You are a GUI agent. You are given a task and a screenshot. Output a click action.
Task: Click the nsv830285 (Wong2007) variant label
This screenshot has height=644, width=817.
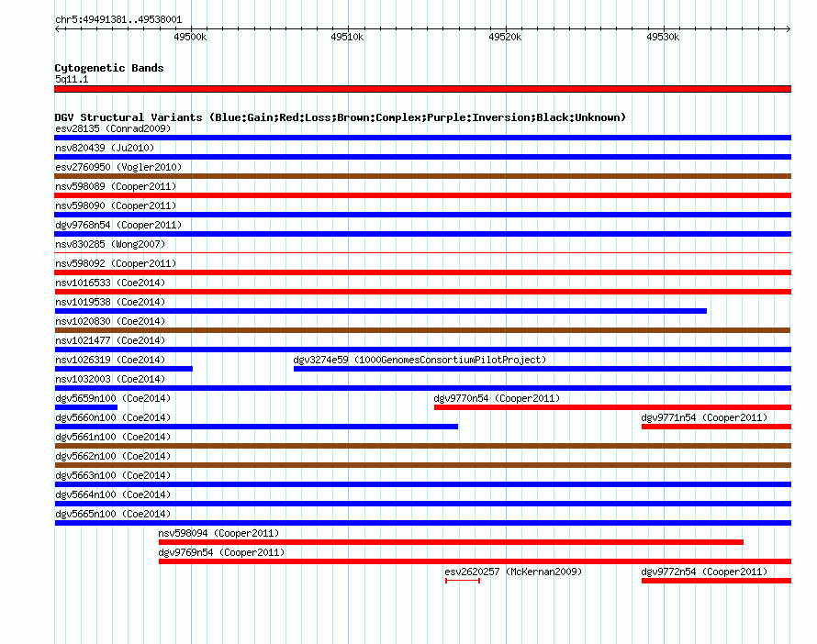tap(110, 244)
